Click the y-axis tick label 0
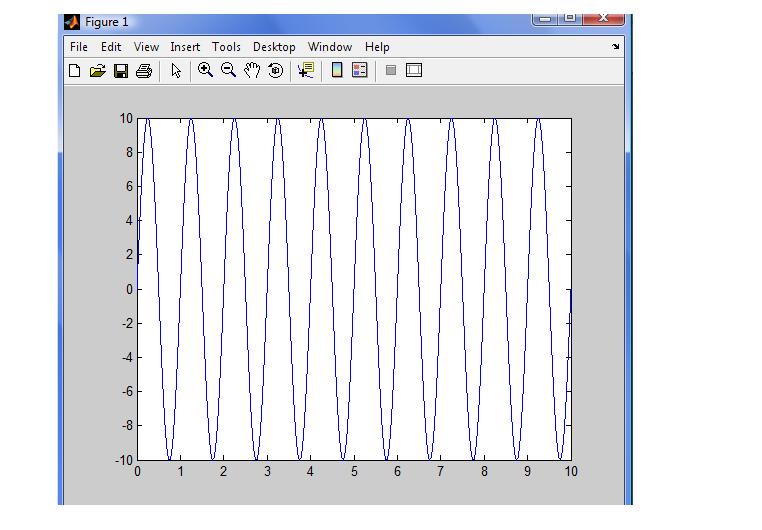Image resolution: width=762 pixels, height=530 pixels. pos(129,289)
